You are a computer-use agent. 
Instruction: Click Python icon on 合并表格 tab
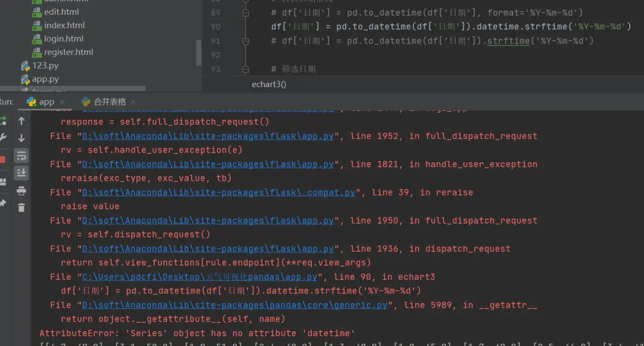click(86, 102)
